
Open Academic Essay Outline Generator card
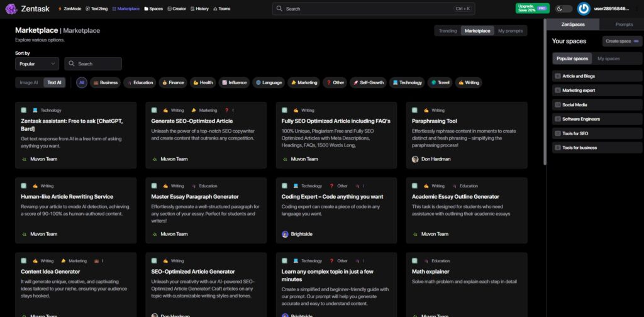click(x=467, y=211)
